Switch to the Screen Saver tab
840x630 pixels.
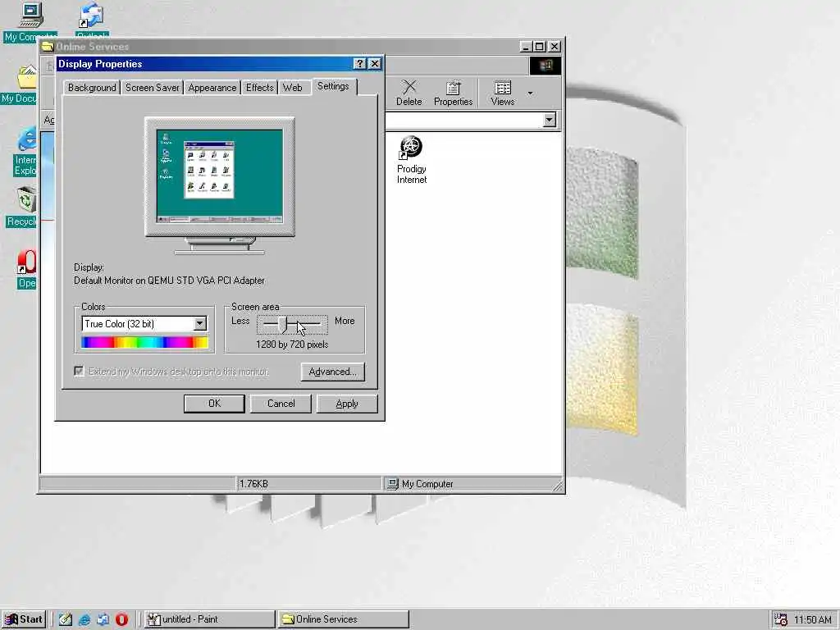(x=152, y=88)
